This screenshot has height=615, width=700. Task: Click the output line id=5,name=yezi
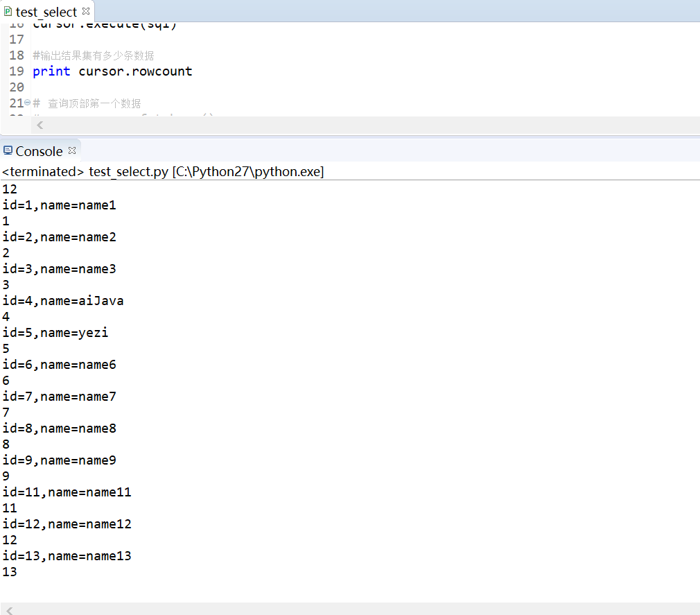coord(55,332)
